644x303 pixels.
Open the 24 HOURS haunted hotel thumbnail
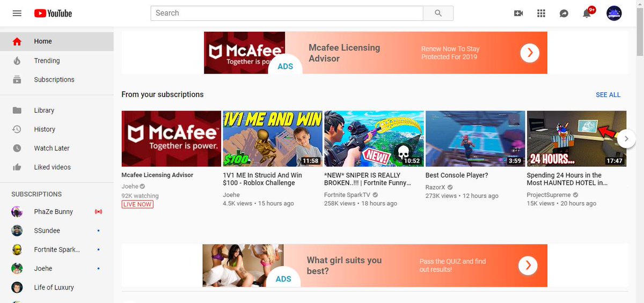coord(576,138)
